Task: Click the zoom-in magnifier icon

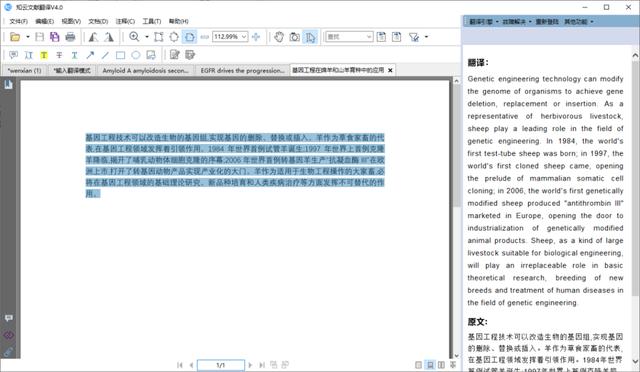Action: (x=134, y=37)
